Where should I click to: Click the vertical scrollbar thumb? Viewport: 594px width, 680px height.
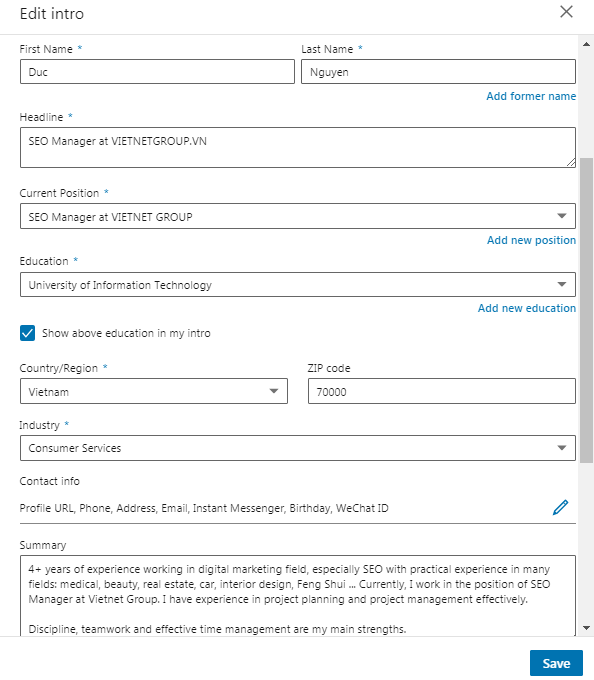coord(586,311)
